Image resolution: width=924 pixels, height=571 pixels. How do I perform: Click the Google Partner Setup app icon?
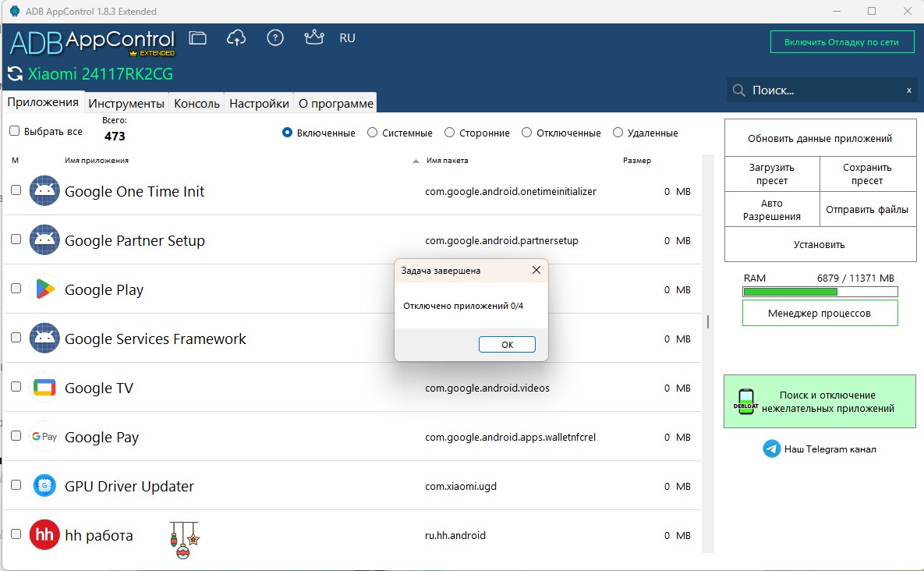[x=44, y=239]
